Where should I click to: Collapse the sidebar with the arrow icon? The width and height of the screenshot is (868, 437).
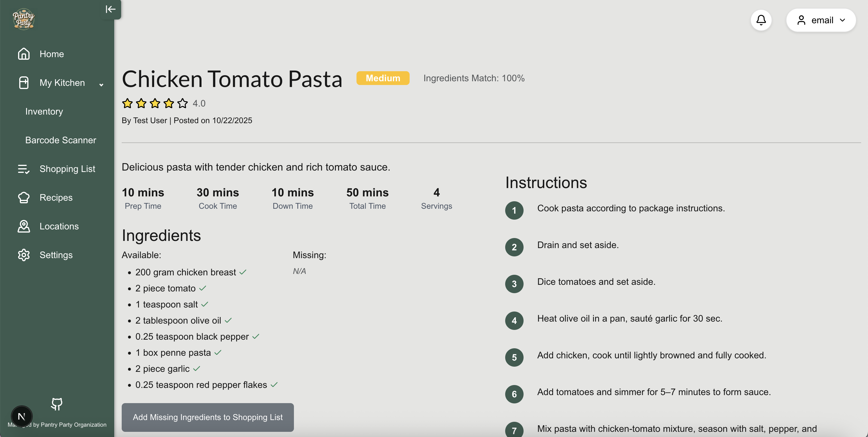[x=111, y=9]
